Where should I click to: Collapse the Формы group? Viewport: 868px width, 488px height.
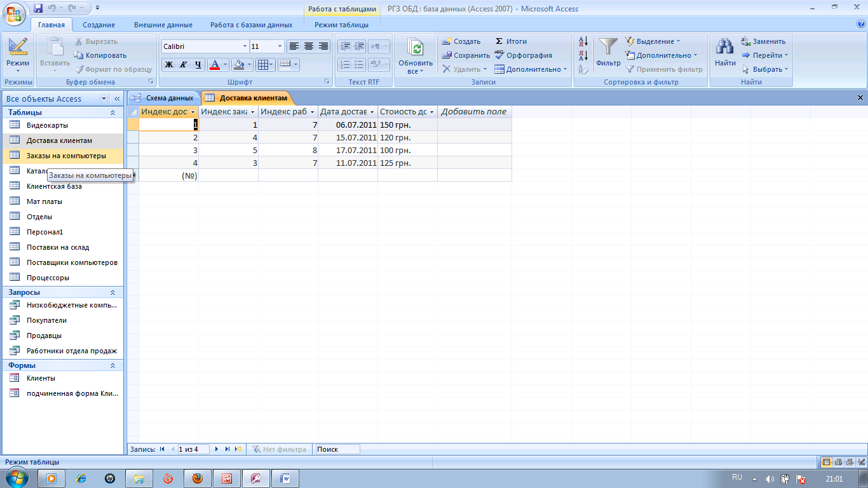[113, 365]
